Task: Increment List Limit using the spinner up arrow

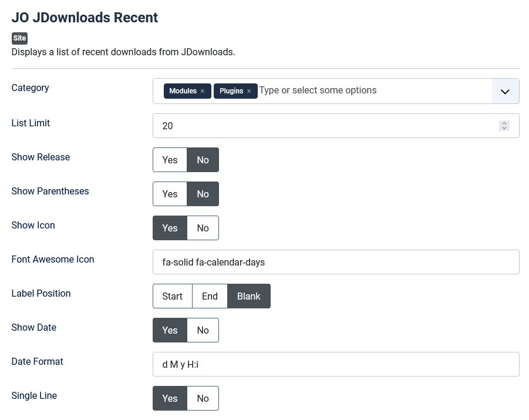Action: (x=504, y=122)
